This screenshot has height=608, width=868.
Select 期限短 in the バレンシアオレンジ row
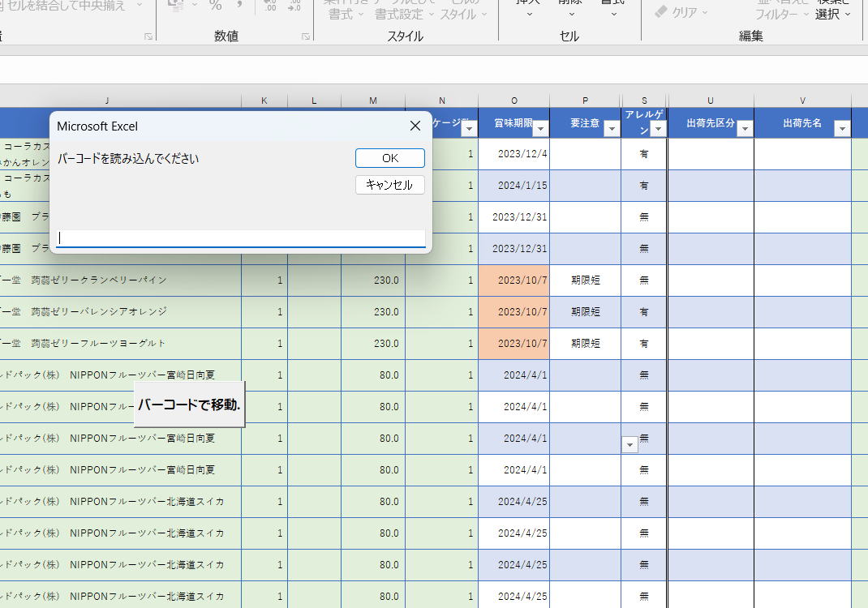(x=585, y=312)
